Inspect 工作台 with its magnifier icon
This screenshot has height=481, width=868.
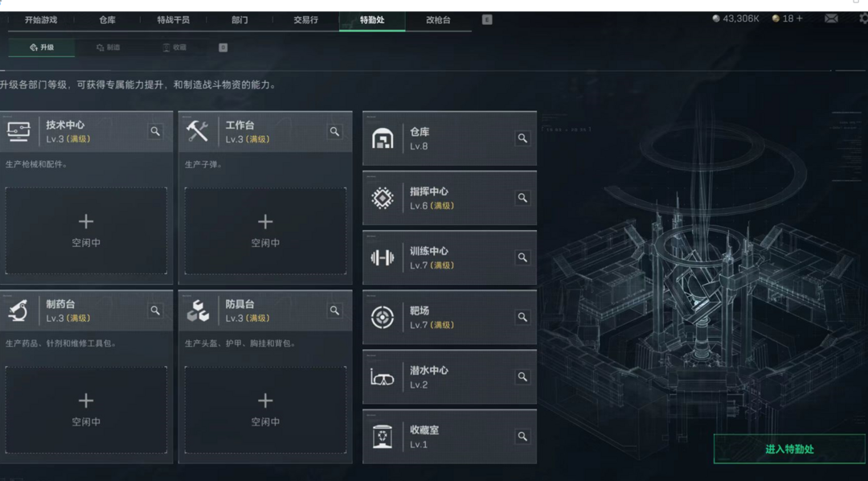[x=334, y=131]
